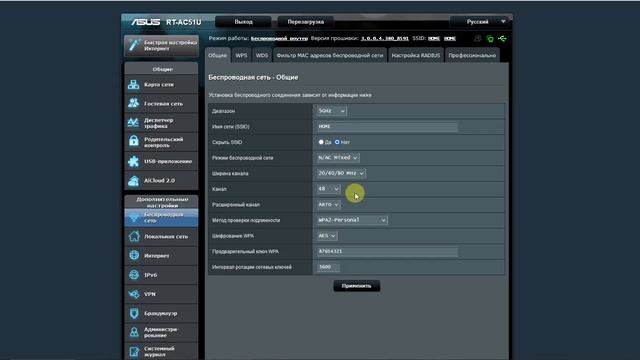The height and width of the screenshot is (360, 640).
Task: Click the Применить apply button
Action: coord(356,286)
